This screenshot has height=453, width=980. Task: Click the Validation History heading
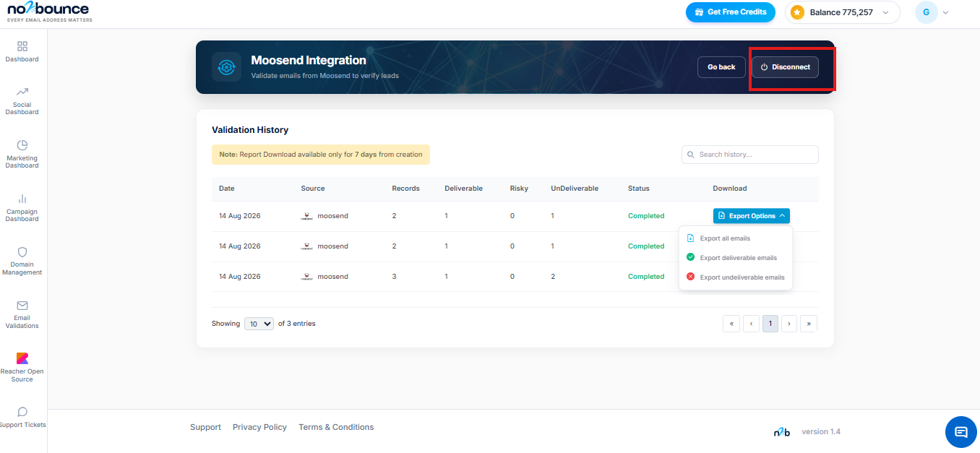click(250, 130)
